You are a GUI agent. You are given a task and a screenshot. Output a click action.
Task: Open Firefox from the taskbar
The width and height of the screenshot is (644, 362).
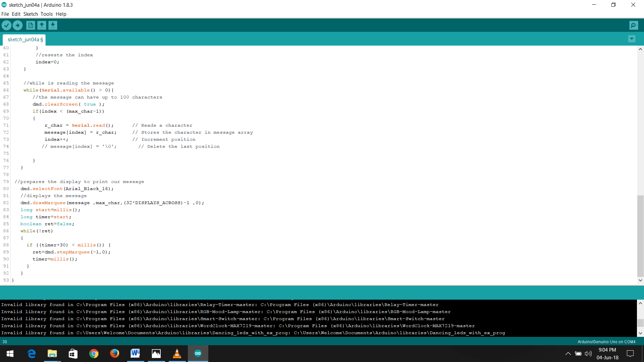114,353
